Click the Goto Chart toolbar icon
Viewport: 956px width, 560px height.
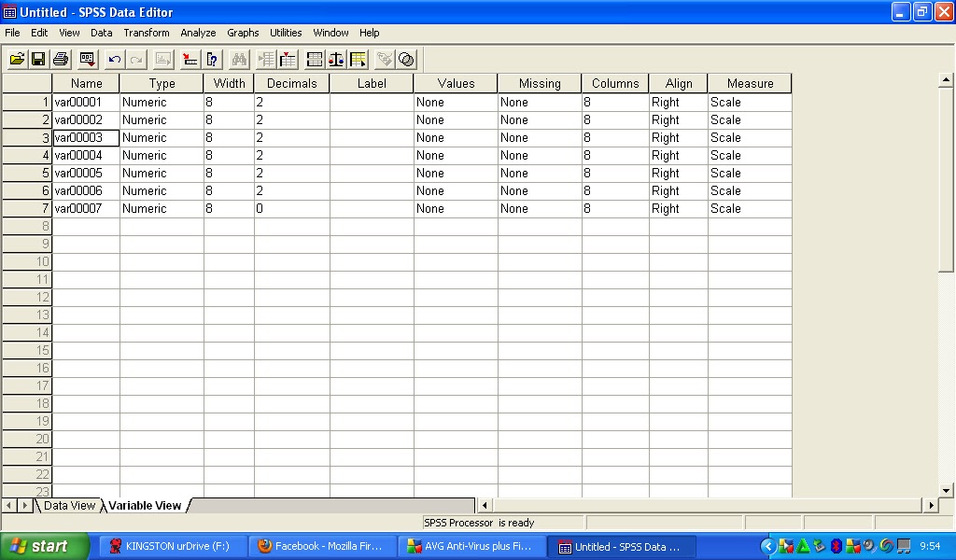click(163, 59)
